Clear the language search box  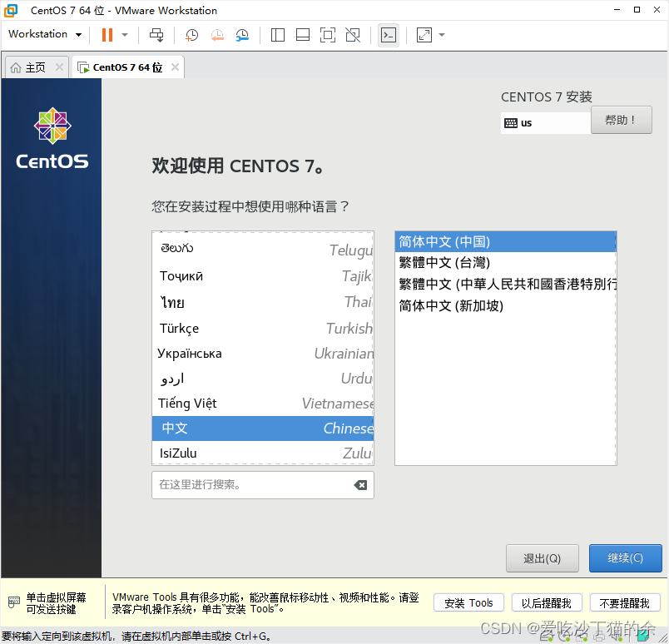(x=360, y=485)
